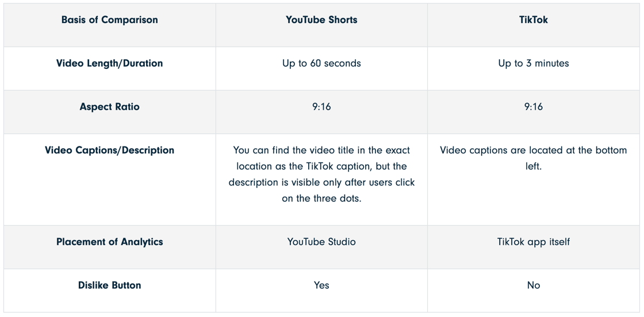The image size is (644, 317).
Task: Click the 'TikTok' column header
Action: pos(533,20)
